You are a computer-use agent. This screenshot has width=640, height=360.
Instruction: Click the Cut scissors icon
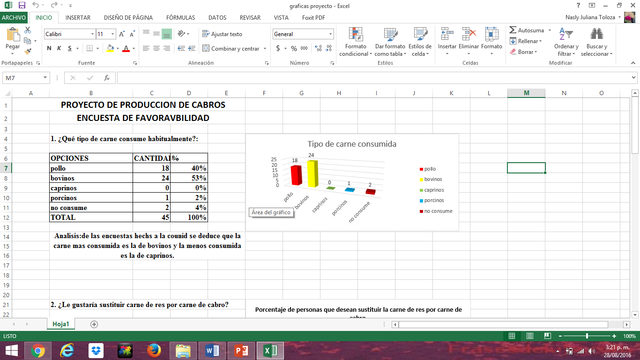28,30
